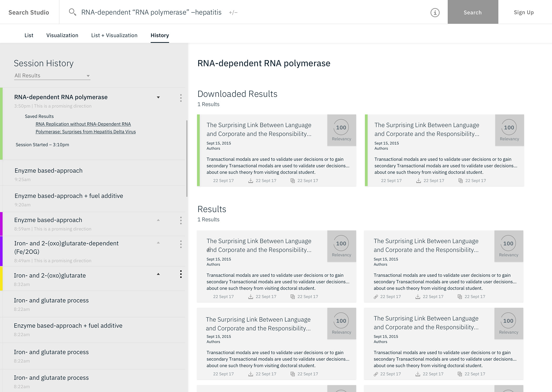This screenshot has width=552, height=392.
Task: Click 100 Relevancy badge on right Downloaded Results card
Action: (509, 130)
